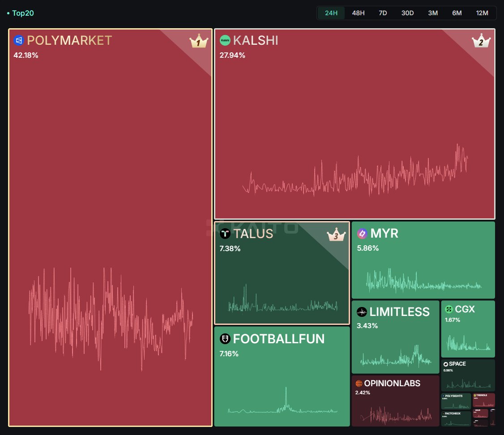Click the Space tile sparkline chart
The height and width of the screenshot is (435, 504).
point(468,384)
